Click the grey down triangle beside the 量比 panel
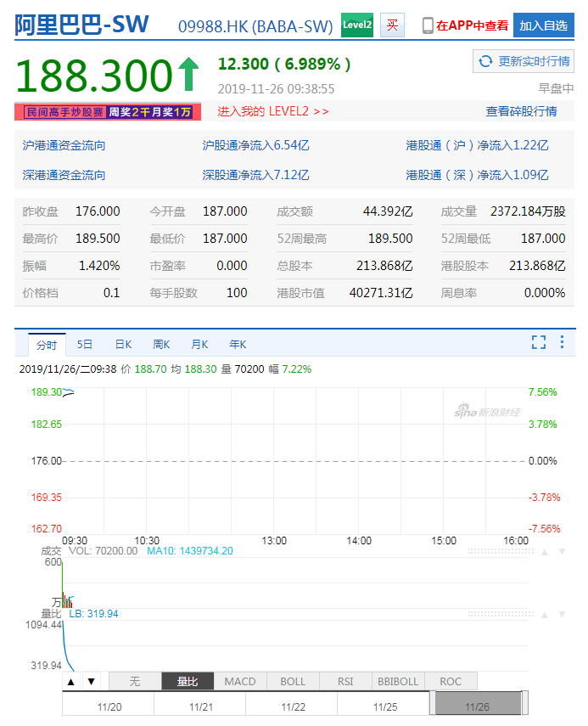 click(x=562, y=615)
